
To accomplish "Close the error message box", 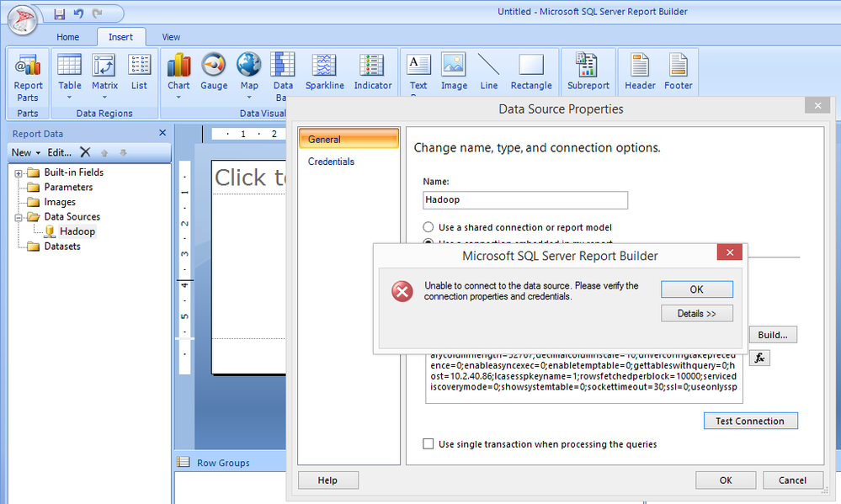I will (729, 252).
